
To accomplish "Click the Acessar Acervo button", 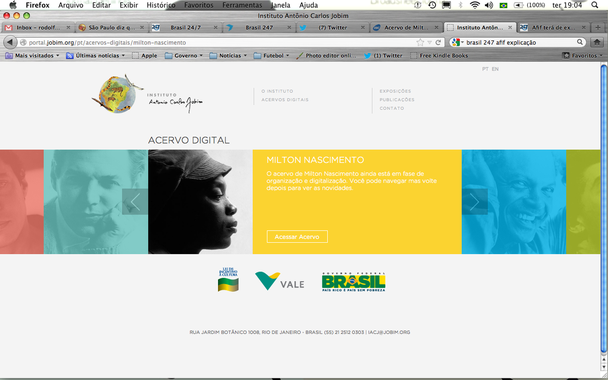I will tap(297, 237).
